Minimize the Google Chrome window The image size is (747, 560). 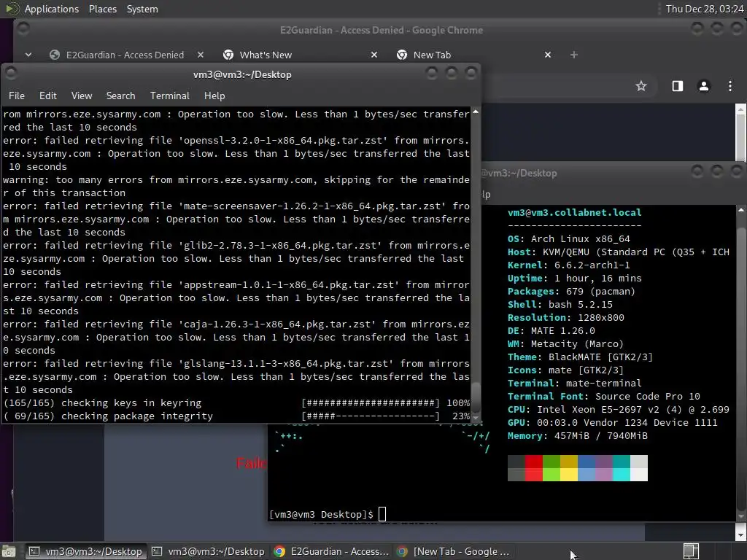coord(697,28)
